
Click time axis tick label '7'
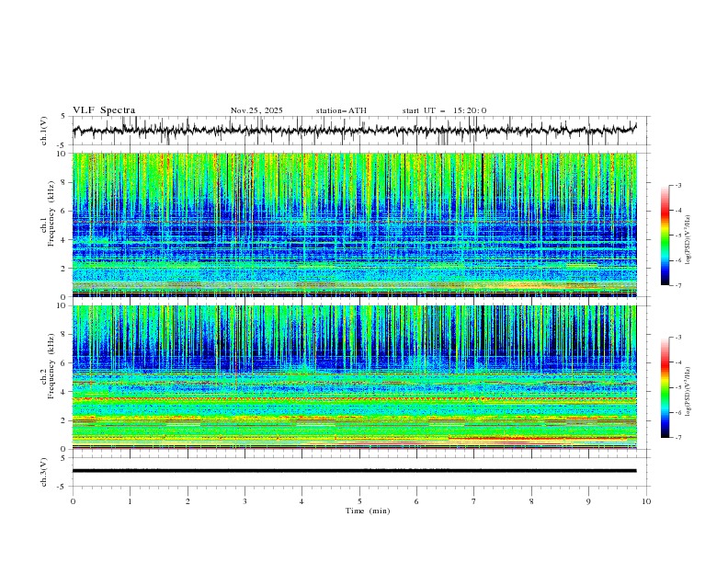click(474, 501)
